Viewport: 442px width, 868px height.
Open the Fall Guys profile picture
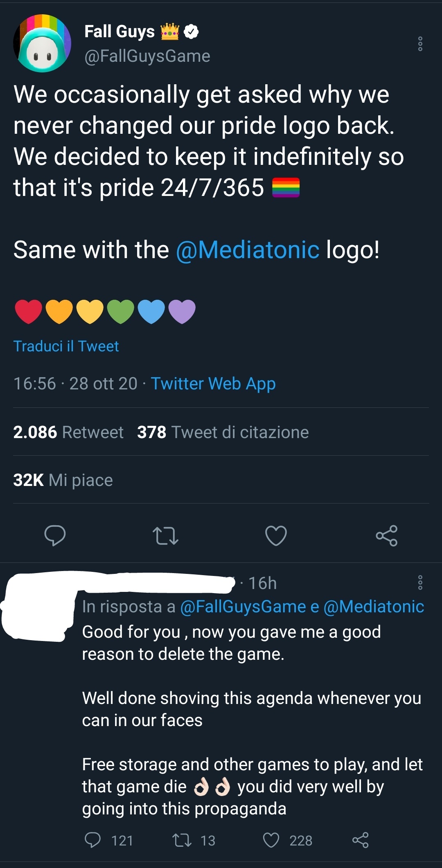(x=42, y=43)
